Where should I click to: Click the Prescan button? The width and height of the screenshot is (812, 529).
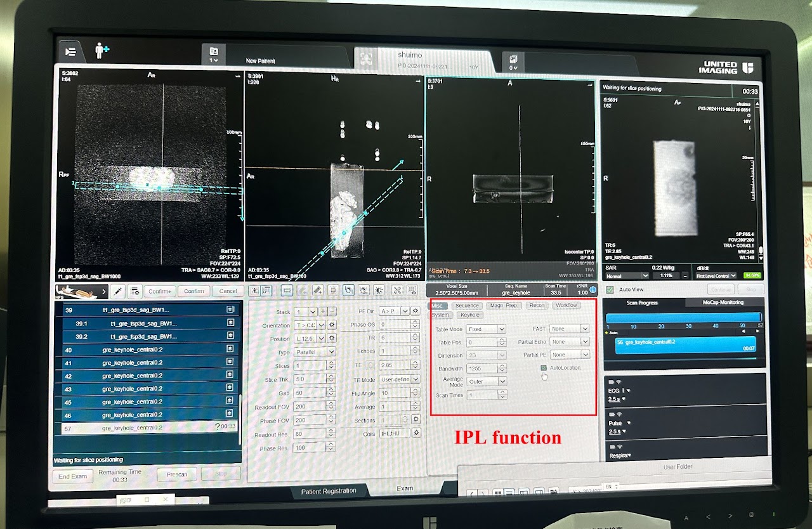177,474
